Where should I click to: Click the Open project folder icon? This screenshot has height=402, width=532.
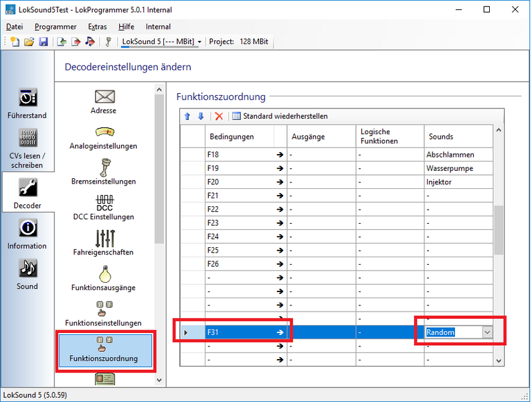click(x=29, y=42)
